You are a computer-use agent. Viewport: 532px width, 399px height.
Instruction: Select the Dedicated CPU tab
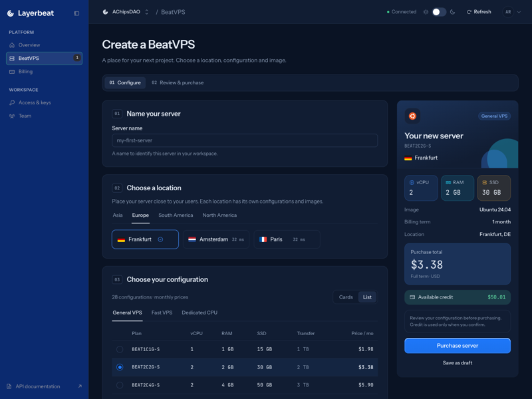199,313
